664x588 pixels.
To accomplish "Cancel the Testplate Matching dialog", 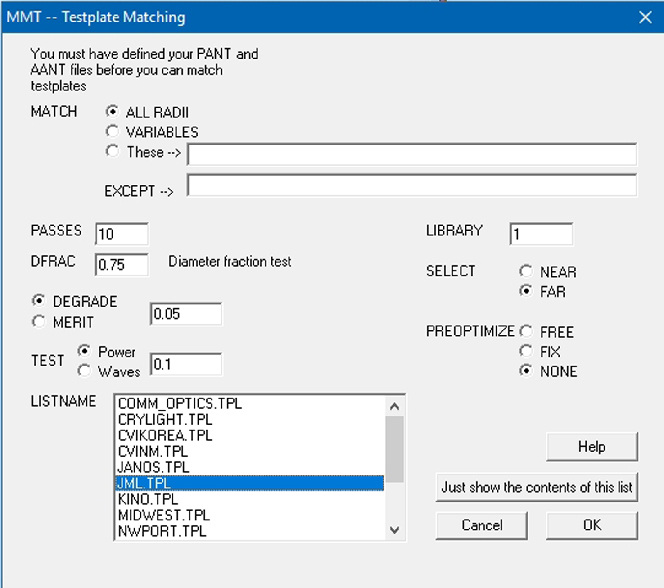I will pyautogui.click(x=481, y=525).
